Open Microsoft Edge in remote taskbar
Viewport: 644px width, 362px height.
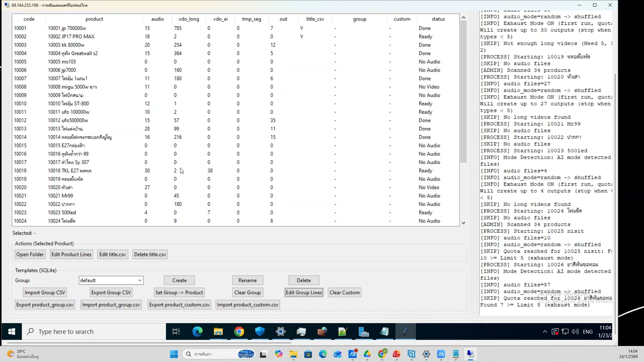click(197, 332)
